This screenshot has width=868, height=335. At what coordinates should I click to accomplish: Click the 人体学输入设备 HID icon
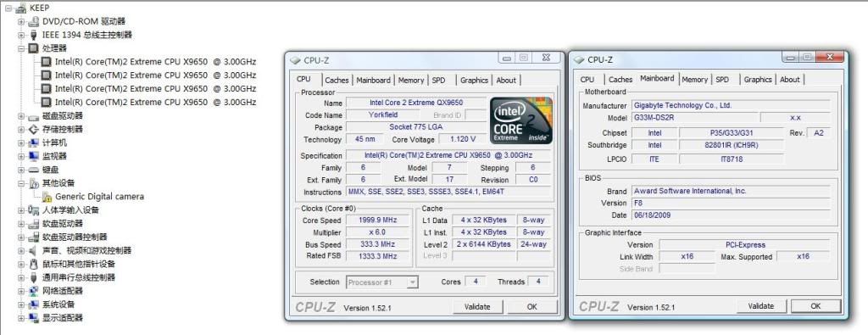coord(34,209)
